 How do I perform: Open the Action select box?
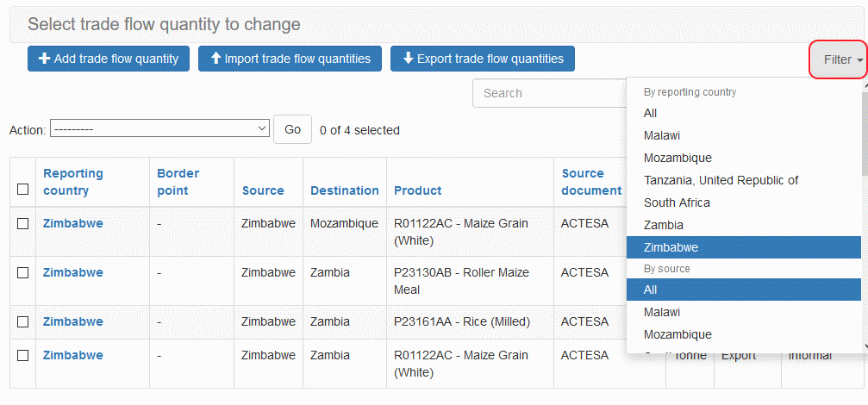(x=160, y=130)
